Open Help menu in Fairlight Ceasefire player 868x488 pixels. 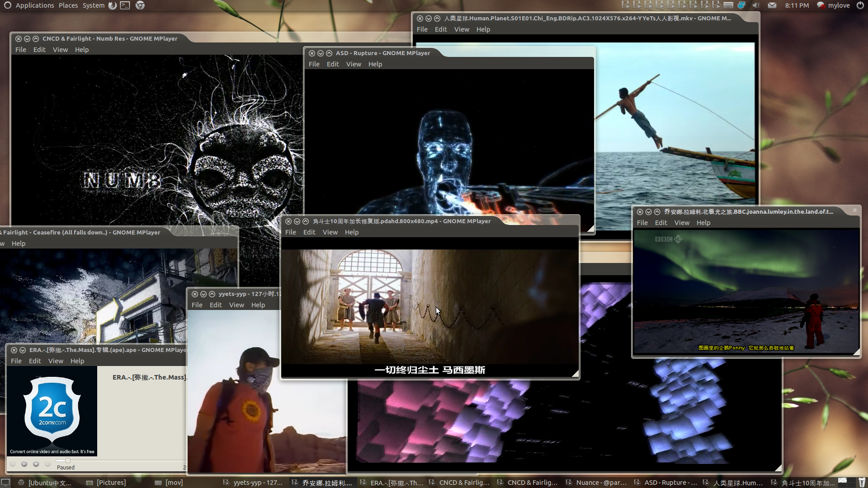19,244
